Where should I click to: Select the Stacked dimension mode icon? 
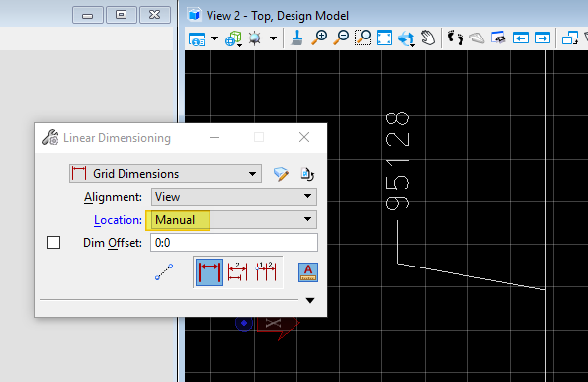(x=238, y=272)
